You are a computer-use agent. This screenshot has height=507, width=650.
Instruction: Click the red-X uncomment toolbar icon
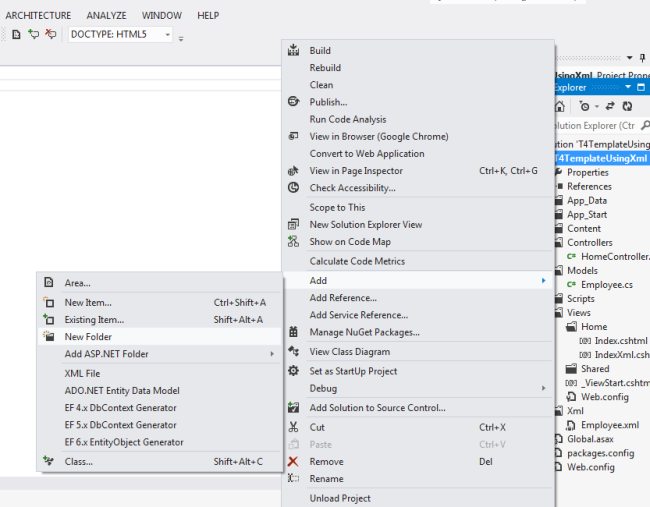51,34
